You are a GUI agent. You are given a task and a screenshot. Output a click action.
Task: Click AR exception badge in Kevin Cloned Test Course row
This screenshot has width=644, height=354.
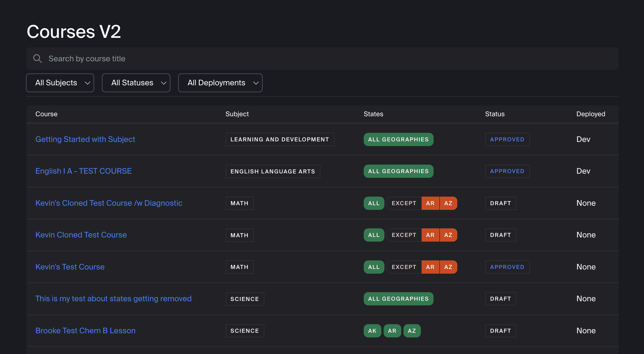pyautogui.click(x=430, y=235)
